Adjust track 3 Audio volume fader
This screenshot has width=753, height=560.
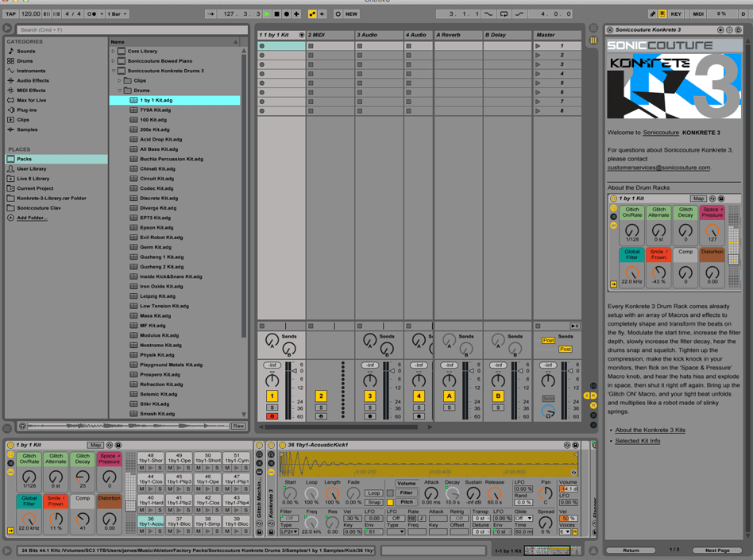click(x=393, y=371)
